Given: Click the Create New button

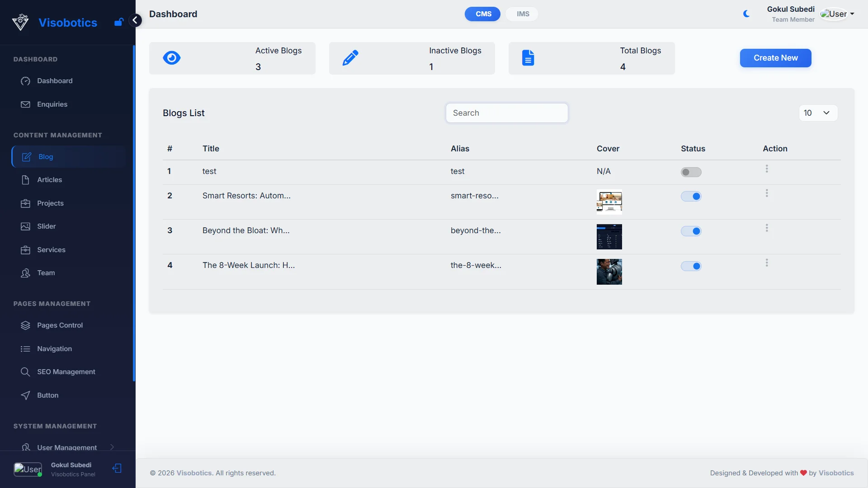Looking at the screenshot, I should coord(775,58).
